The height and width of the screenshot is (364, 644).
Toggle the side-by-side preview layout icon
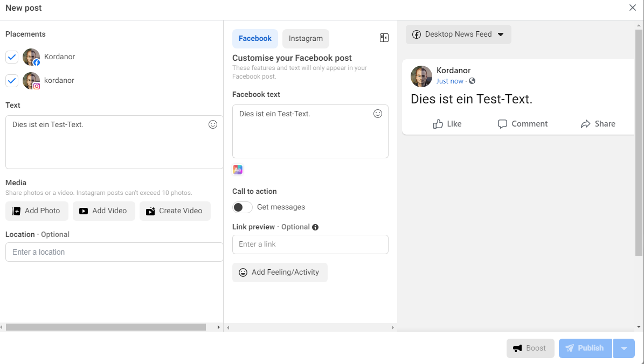pos(384,38)
